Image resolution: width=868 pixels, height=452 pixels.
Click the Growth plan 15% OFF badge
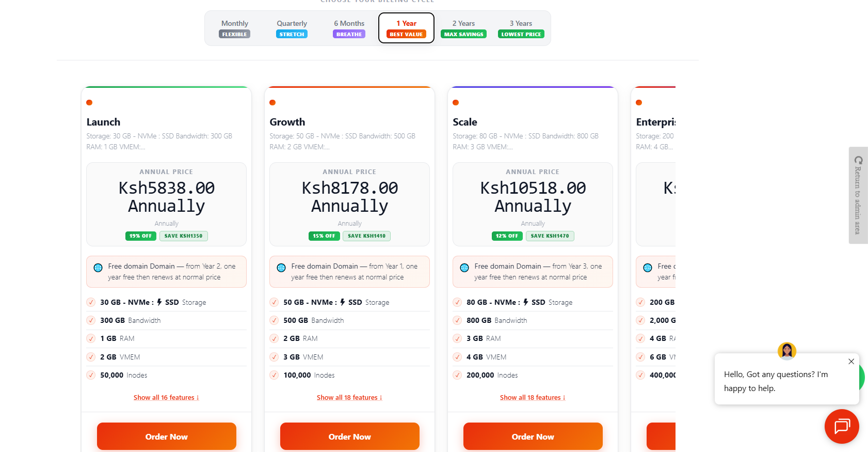click(x=324, y=236)
